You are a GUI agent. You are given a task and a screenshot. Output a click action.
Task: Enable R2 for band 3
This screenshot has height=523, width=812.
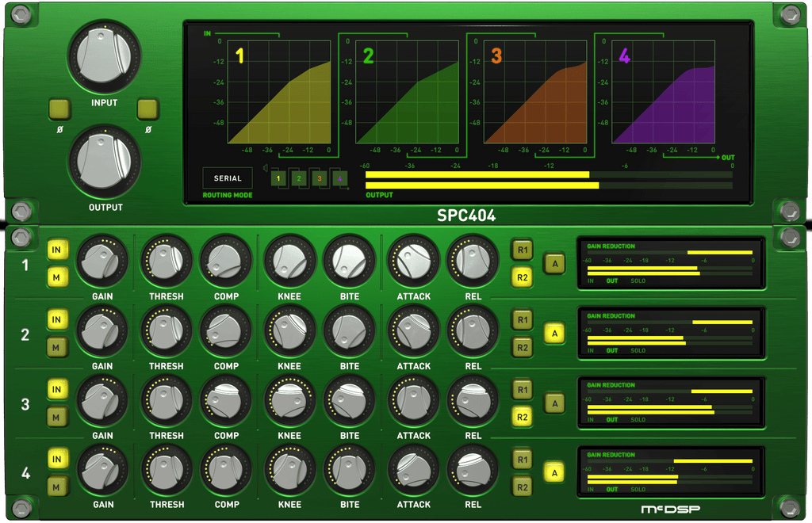[x=522, y=418]
